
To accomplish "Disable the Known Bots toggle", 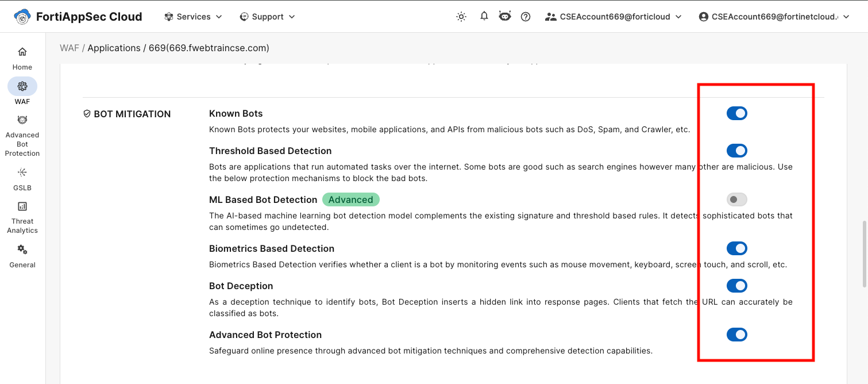I will pyautogui.click(x=737, y=113).
